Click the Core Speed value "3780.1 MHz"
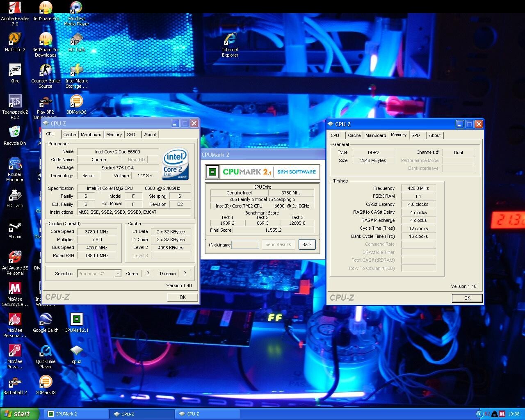The image size is (525, 420). pos(97,232)
